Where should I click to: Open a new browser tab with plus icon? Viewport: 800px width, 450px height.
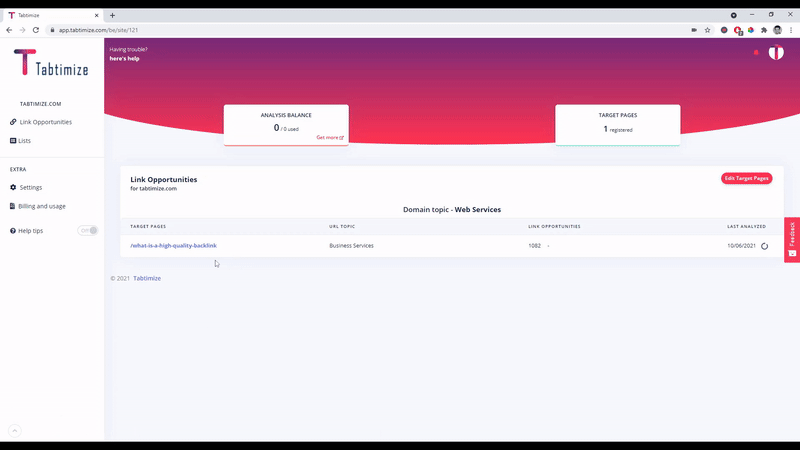tap(112, 15)
